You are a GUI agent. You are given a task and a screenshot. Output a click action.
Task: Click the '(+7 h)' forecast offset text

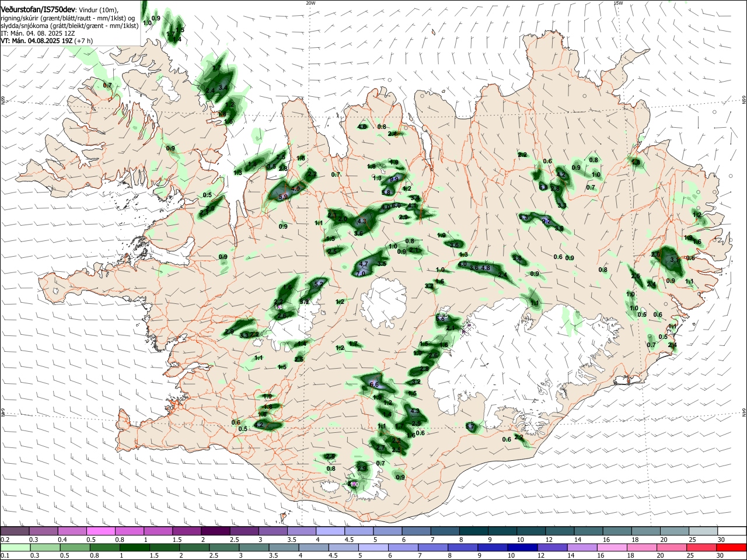coord(84,41)
